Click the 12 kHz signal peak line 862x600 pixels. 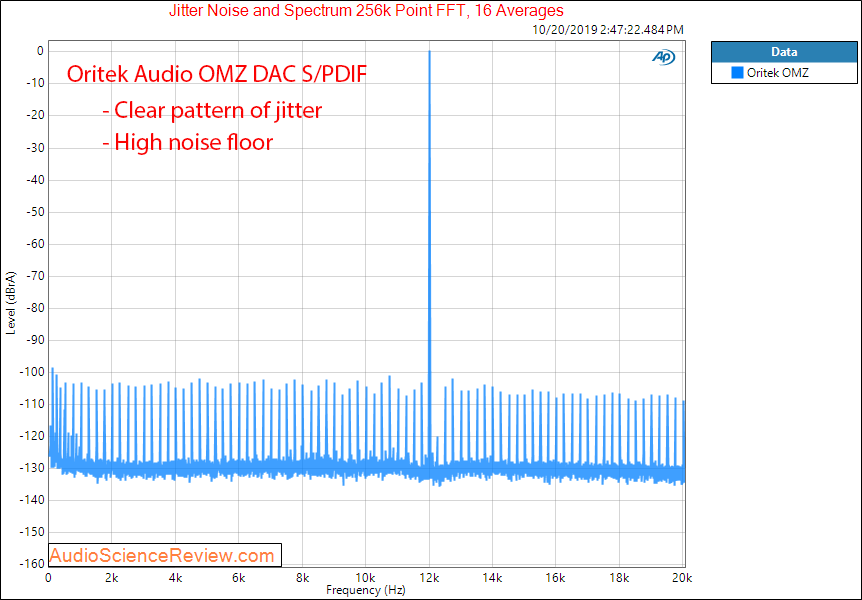coord(429,258)
